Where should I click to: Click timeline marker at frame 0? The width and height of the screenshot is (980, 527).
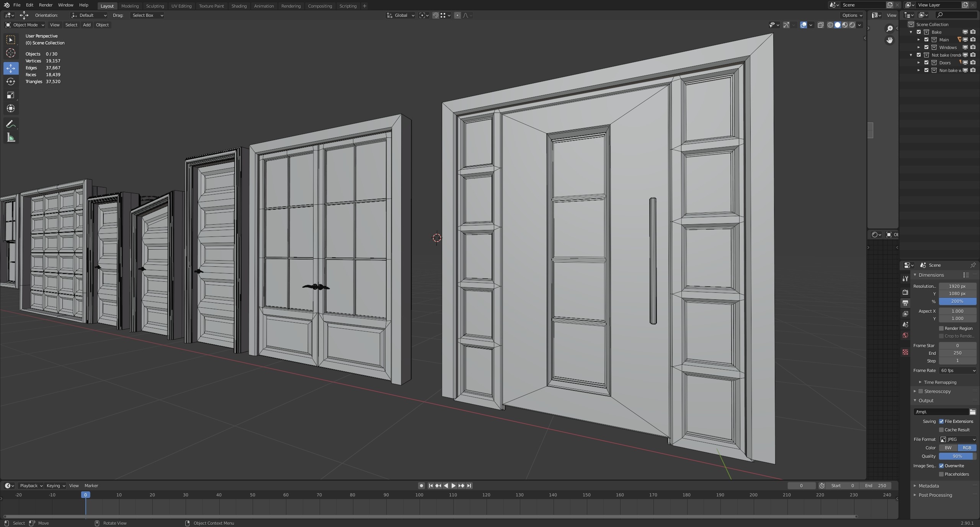click(x=85, y=494)
